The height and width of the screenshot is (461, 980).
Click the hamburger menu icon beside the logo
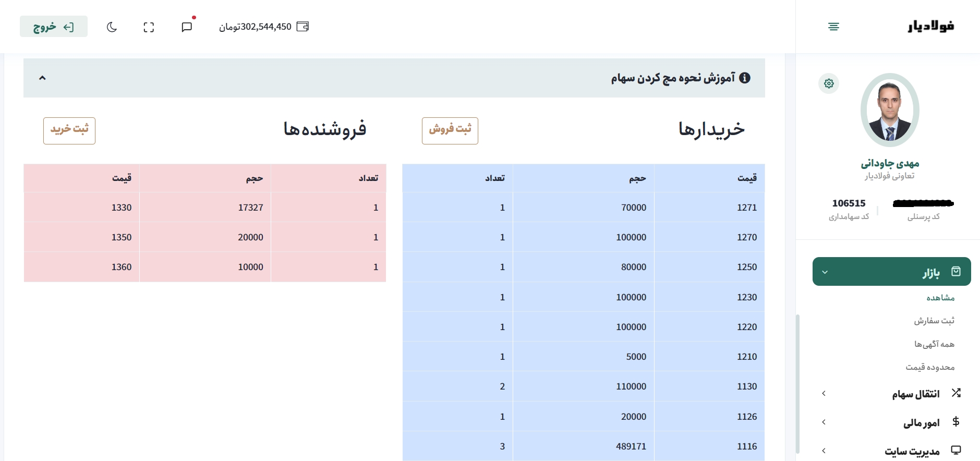click(x=833, y=27)
